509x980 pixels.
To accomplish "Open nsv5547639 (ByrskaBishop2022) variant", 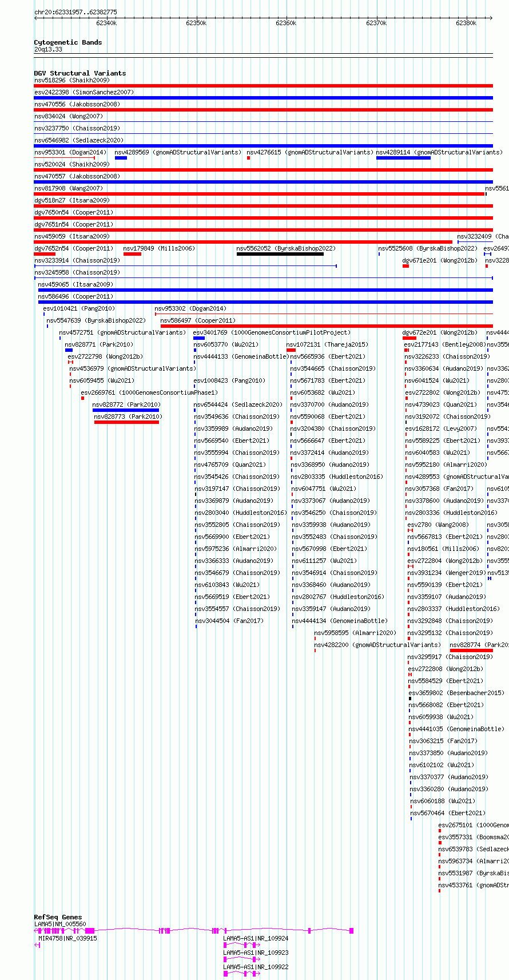I will point(96,321).
